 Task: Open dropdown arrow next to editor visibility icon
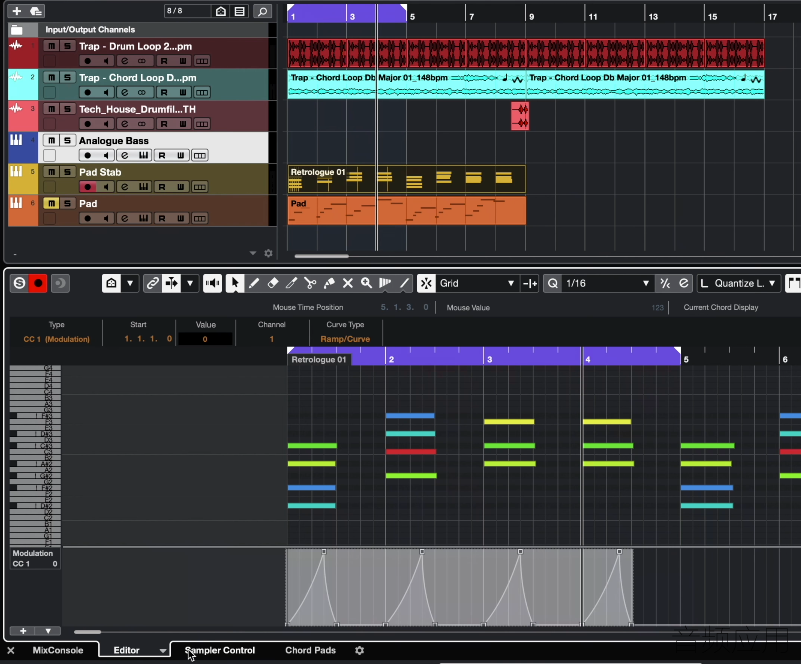pos(130,283)
